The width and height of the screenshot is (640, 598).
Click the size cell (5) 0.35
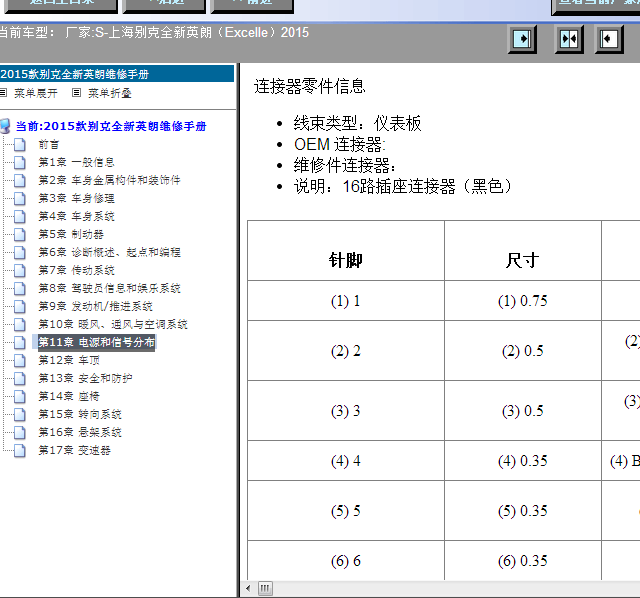pos(523,511)
